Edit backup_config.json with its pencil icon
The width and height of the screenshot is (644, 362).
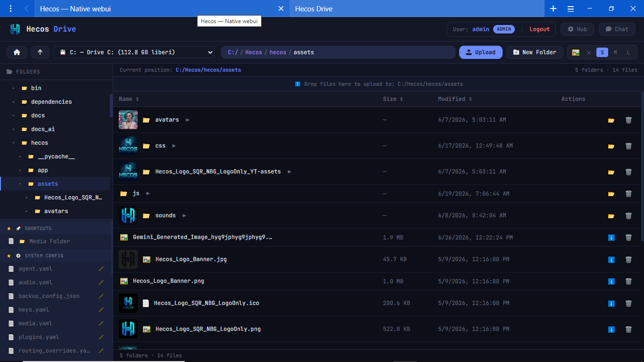[101, 296]
